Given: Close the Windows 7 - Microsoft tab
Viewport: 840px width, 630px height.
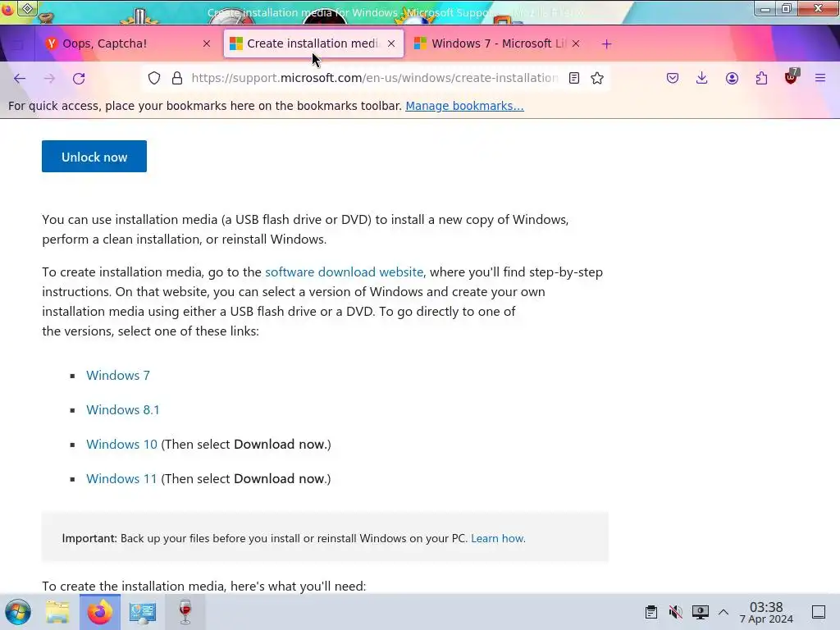Looking at the screenshot, I should point(575,44).
